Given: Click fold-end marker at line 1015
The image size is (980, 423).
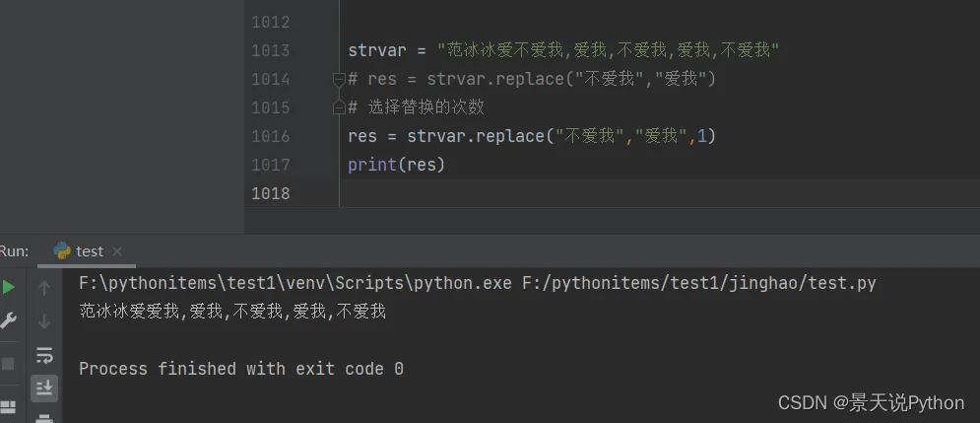Looking at the screenshot, I should point(339,106).
